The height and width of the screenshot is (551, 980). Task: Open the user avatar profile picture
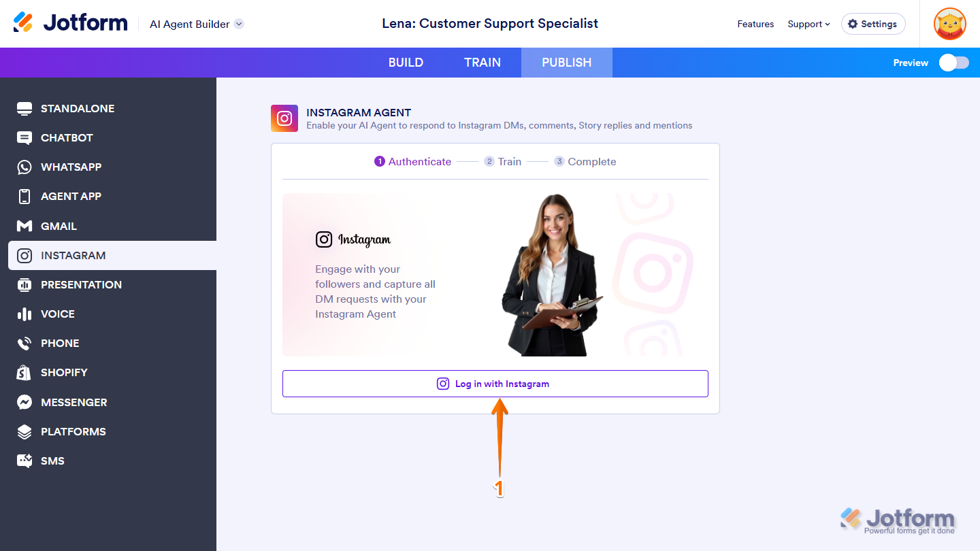point(949,24)
